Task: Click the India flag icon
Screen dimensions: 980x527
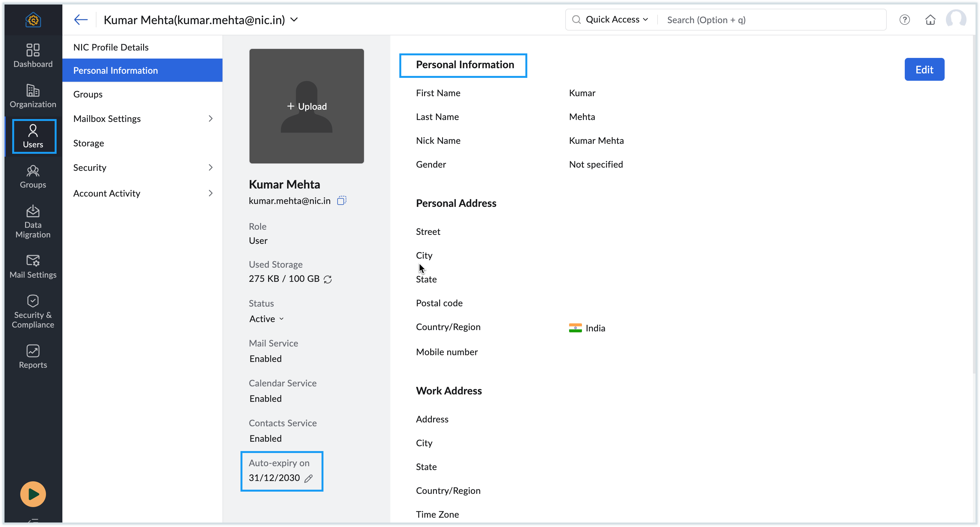Action: 575,328
